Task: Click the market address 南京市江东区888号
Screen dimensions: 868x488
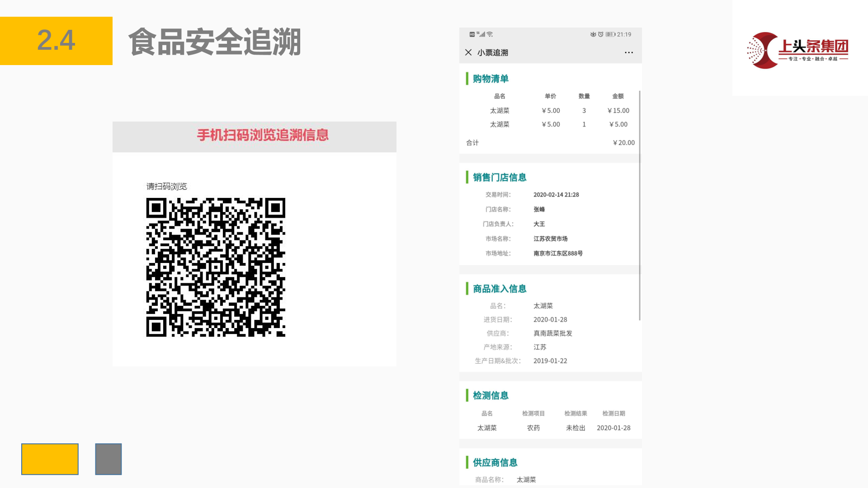Action: [558, 253]
